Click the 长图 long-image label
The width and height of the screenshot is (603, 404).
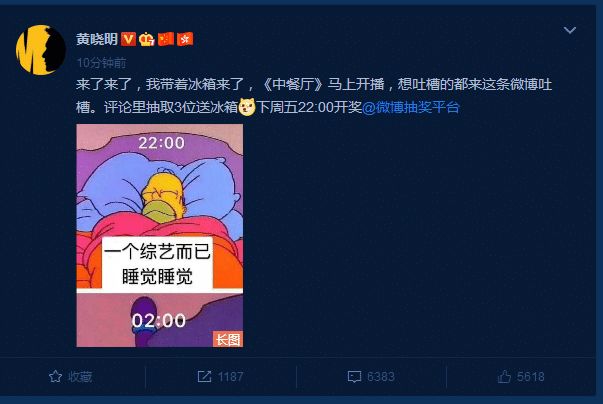click(x=228, y=339)
